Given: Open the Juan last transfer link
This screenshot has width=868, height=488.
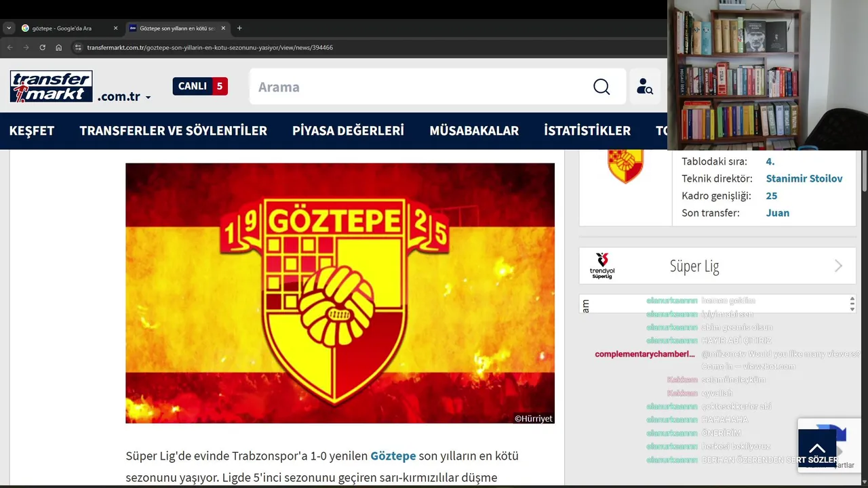Looking at the screenshot, I should pyautogui.click(x=777, y=213).
